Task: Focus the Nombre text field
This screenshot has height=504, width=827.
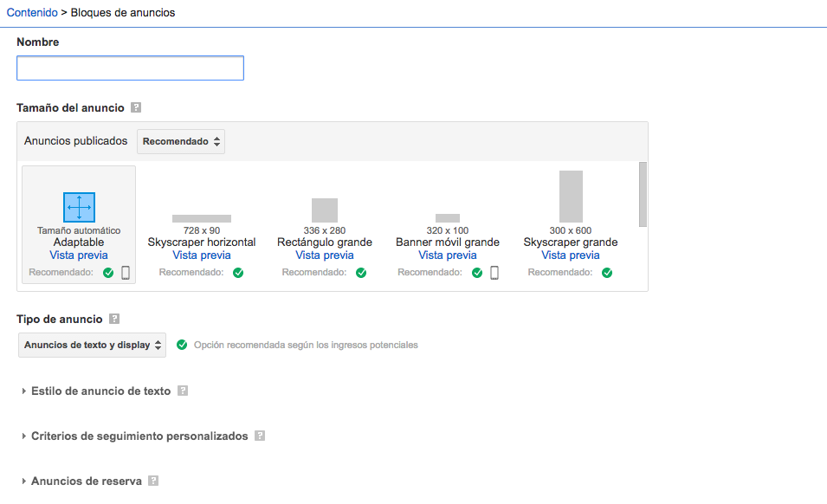Action: coord(130,68)
